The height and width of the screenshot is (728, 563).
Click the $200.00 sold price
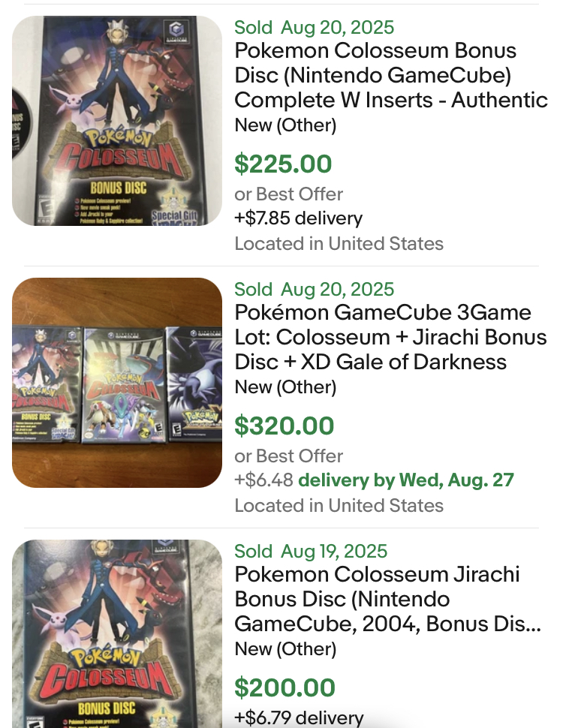pyautogui.click(x=285, y=687)
